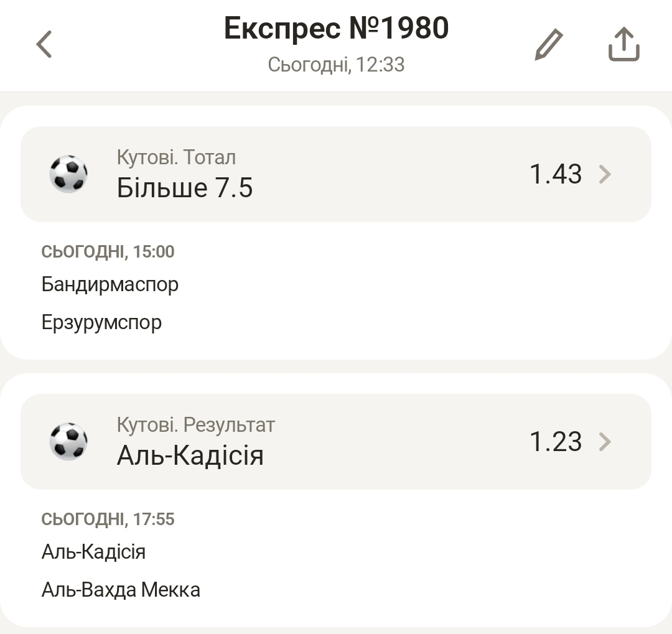Tap the match time Сьогодні, 17:55
672x634 pixels.
[x=108, y=519]
